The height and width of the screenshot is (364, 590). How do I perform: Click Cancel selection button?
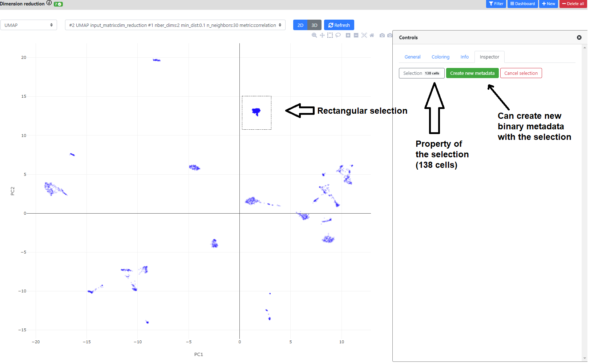coord(521,73)
